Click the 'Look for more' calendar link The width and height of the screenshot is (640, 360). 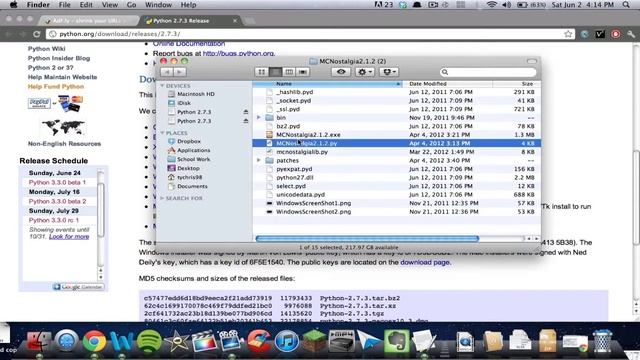[x=69, y=237]
